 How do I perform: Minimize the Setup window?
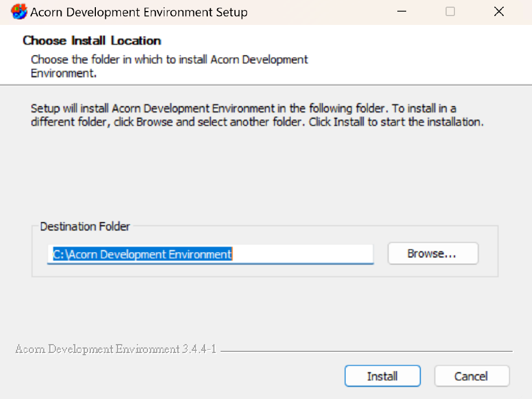(402, 12)
